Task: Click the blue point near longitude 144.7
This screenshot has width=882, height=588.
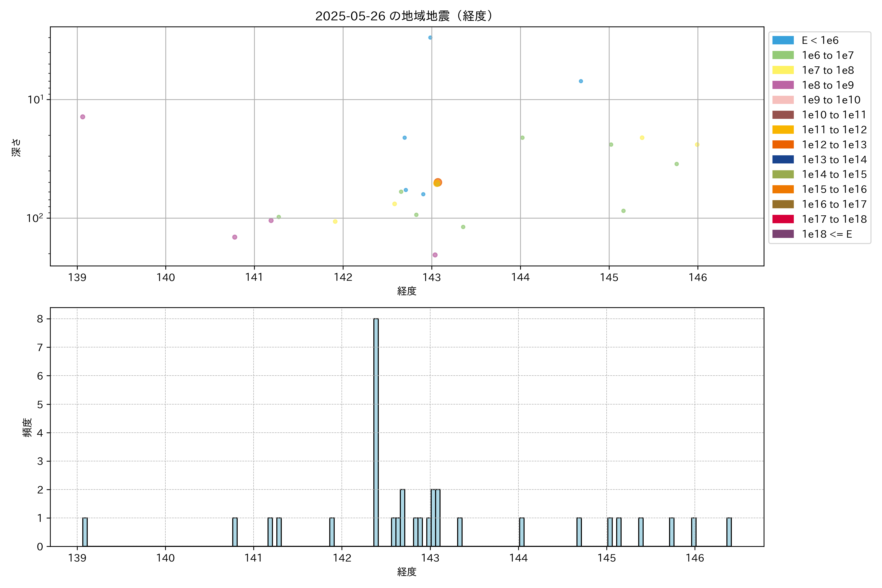Action: (580, 81)
